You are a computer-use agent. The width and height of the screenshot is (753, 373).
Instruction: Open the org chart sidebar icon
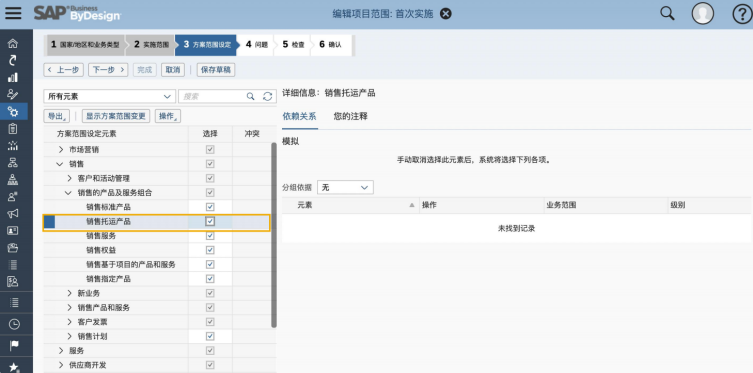point(13,162)
